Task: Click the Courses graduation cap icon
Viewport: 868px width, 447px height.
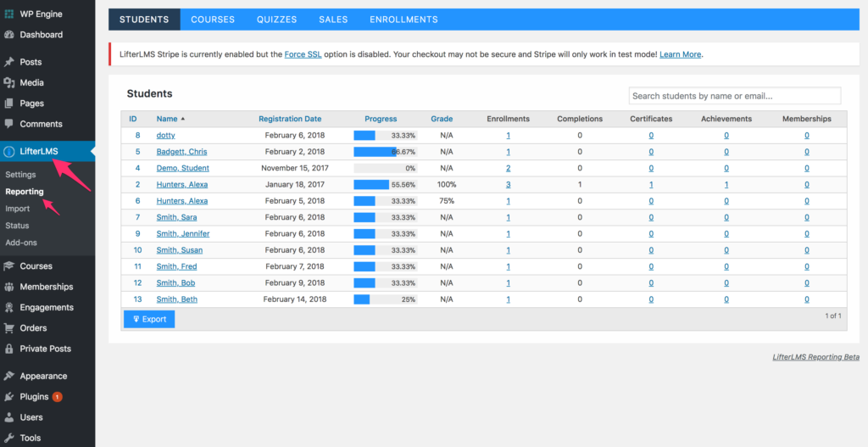Action: click(x=8, y=265)
